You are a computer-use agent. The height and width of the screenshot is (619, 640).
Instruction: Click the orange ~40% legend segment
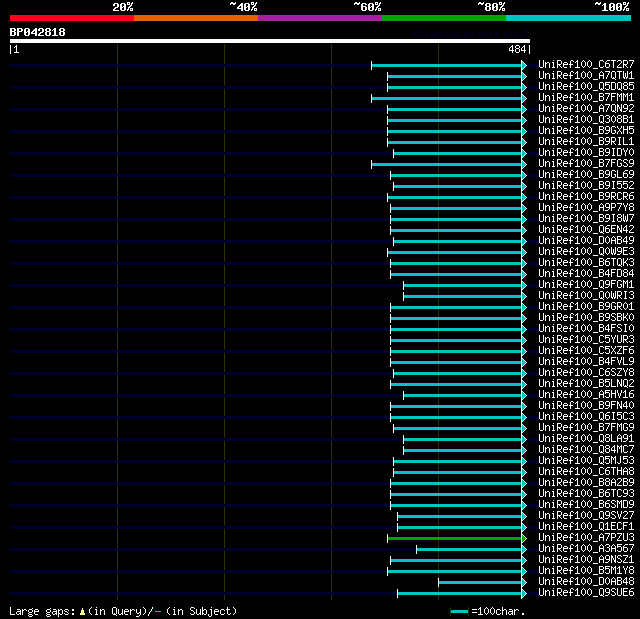pos(196,18)
